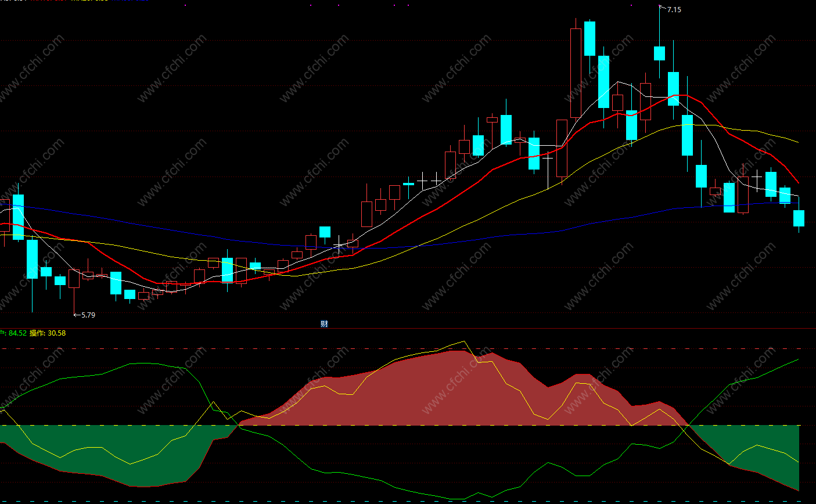Click the green 84.52 indicator value
The width and height of the screenshot is (816, 504).
pos(17,333)
